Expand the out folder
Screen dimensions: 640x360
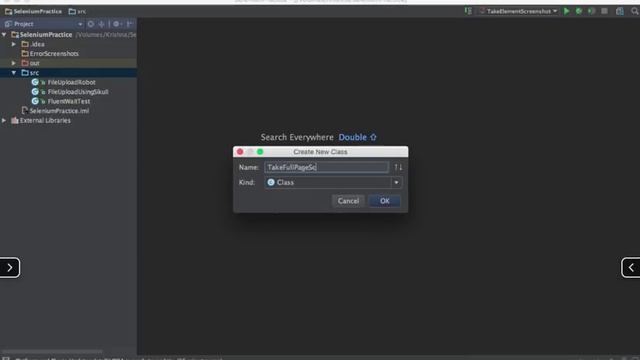tap(14, 63)
